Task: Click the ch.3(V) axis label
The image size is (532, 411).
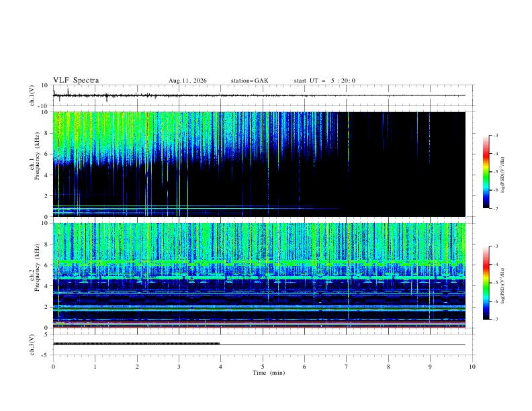Action: click(x=32, y=345)
